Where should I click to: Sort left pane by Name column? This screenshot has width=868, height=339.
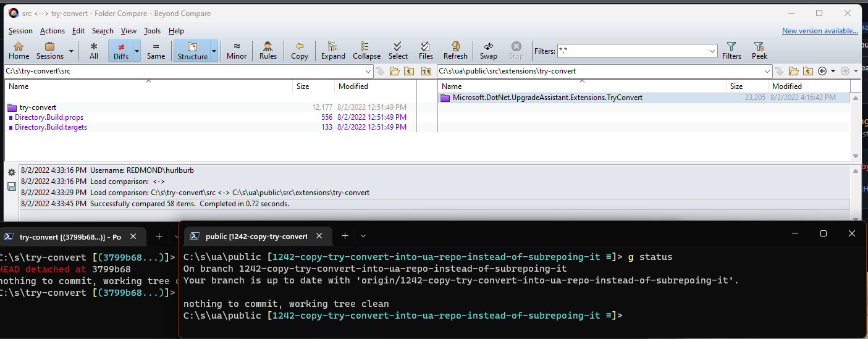click(148, 86)
